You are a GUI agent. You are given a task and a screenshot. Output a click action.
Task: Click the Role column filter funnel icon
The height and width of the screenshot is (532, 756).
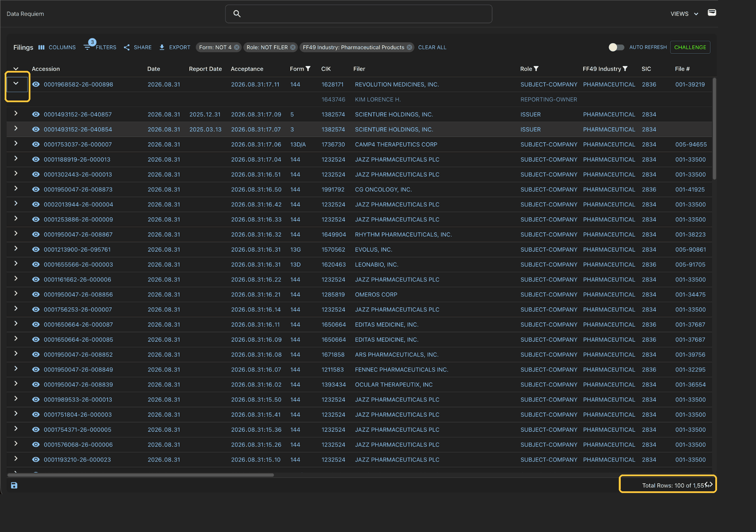coord(536,69)
